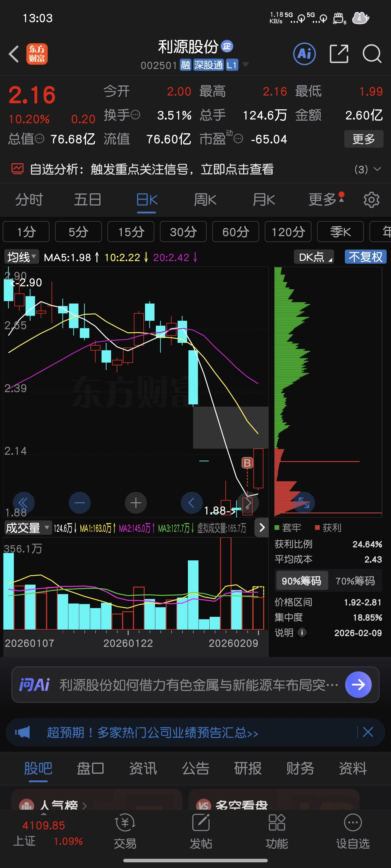Select the 30分 interval
The width and height of the screenshot is (391, 868).
pyautogui.click(x=183, y=231)
